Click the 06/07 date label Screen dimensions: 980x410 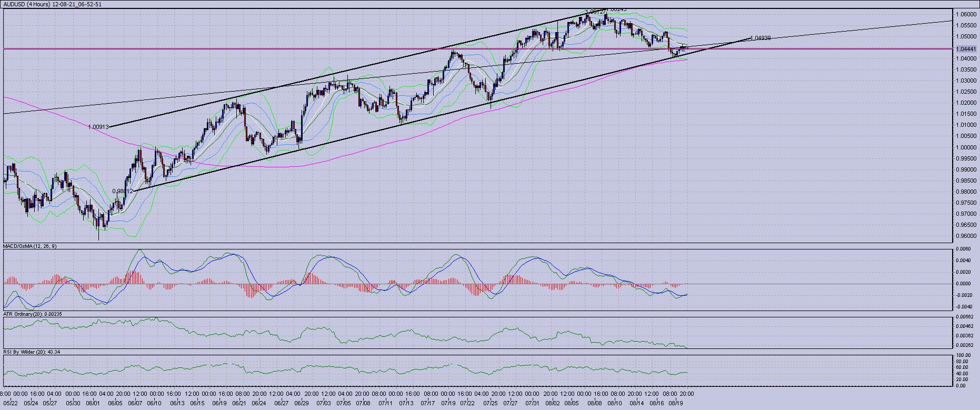pyautogui.click(x=135, y=403)
